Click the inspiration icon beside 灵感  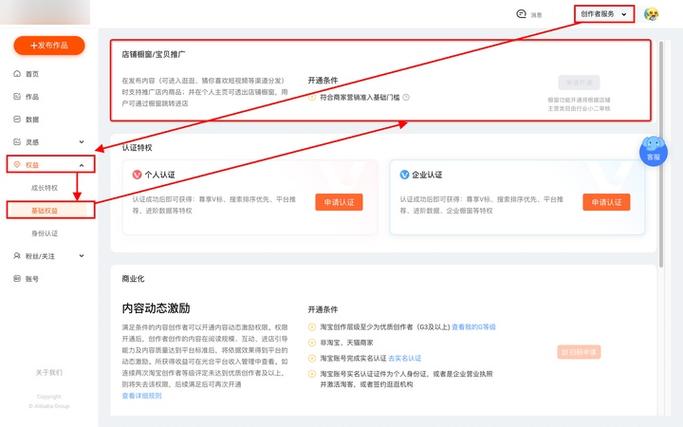coord(17,142)
